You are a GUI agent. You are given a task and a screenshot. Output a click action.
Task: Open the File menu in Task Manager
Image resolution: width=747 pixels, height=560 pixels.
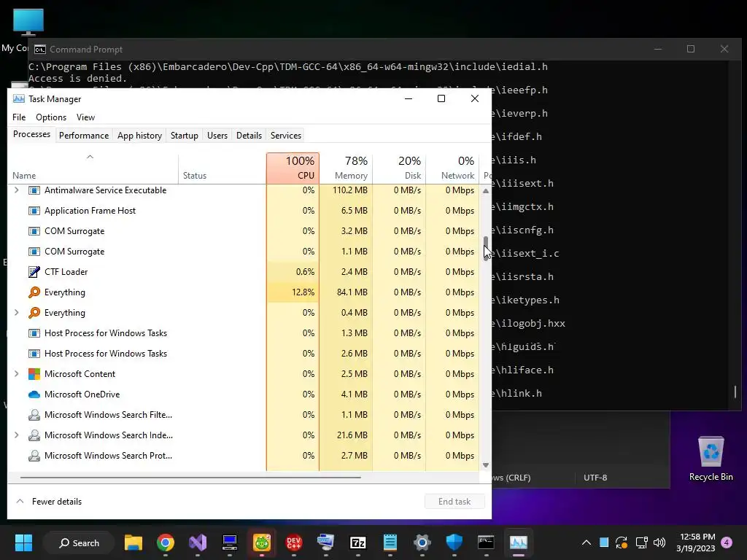[x=19, y=117]
